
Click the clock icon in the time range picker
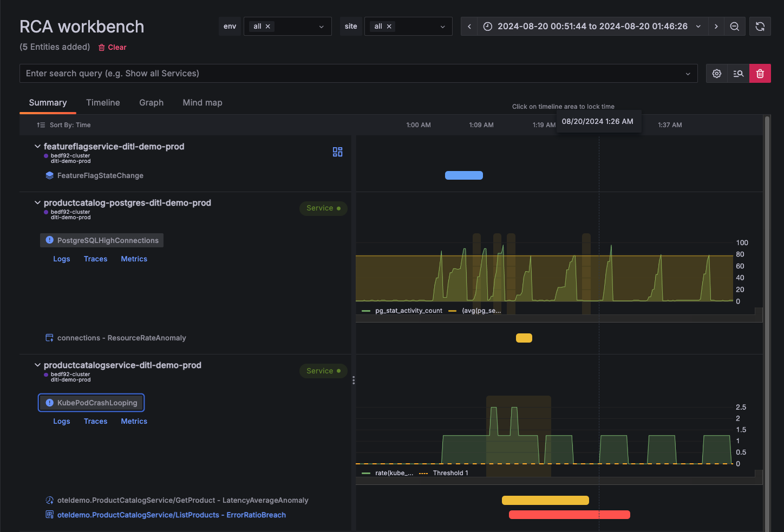pos(488,26)
